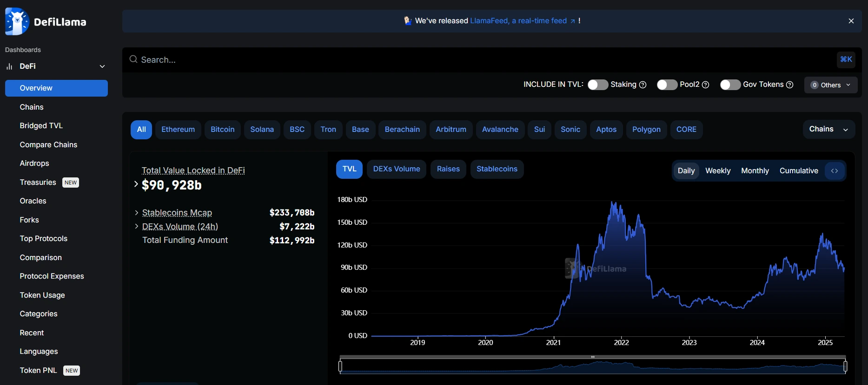868x385 pixels.
Task: Open the Chains sidebar page
Action: (x=56, y=107)
